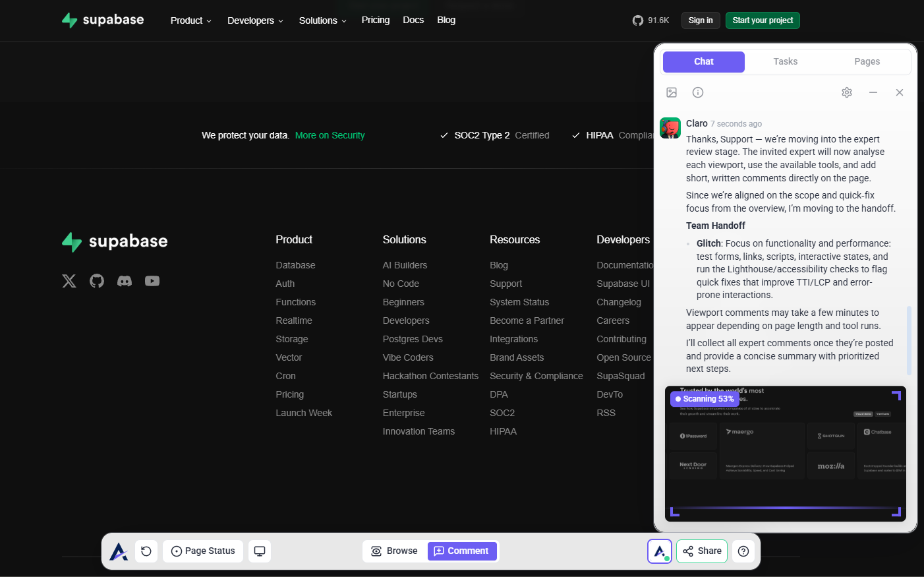This screenshot has height=577, width=924.
Task: Click the Start your project button
Action: [x=763, y=20]
